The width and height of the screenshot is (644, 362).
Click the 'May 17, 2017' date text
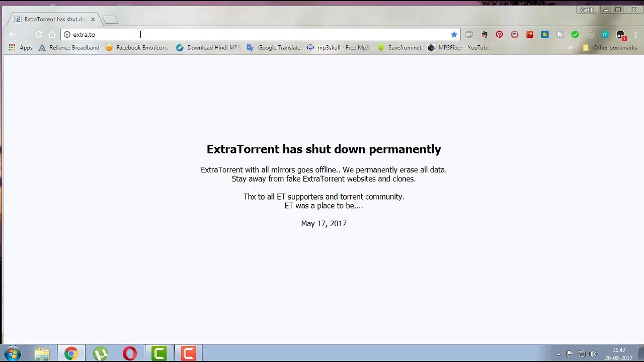click(324, 224)
